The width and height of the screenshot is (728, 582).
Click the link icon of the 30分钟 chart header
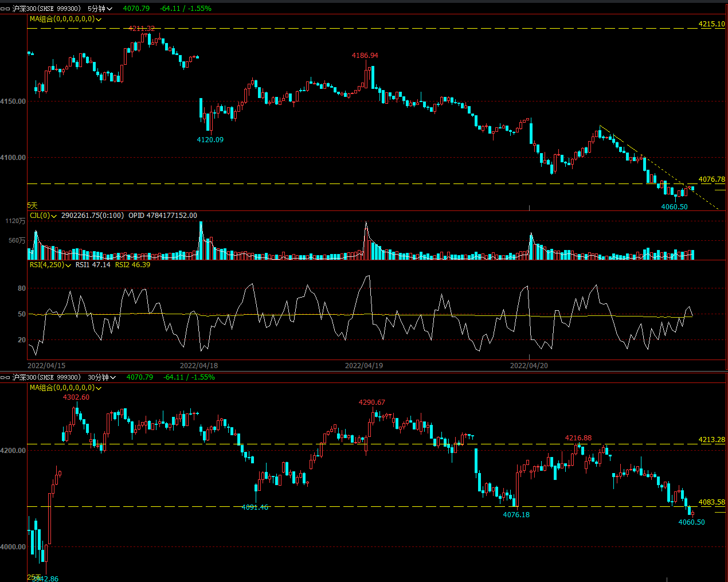click(6, 377)
